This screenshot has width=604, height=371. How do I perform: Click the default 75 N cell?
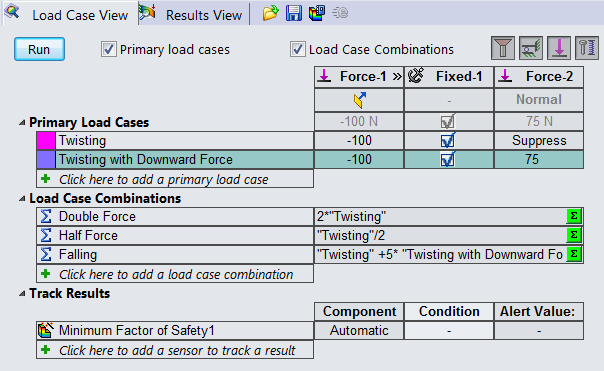tap(539, 122)
